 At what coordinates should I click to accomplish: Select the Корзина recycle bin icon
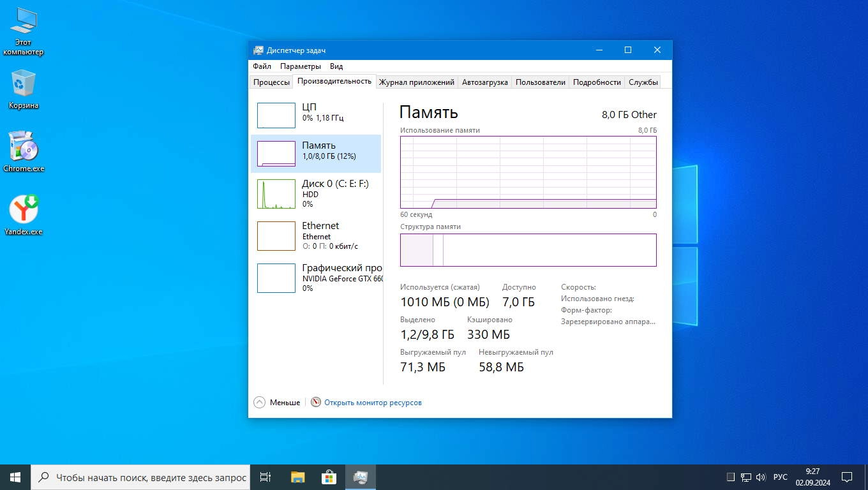(x=24, y=89)
